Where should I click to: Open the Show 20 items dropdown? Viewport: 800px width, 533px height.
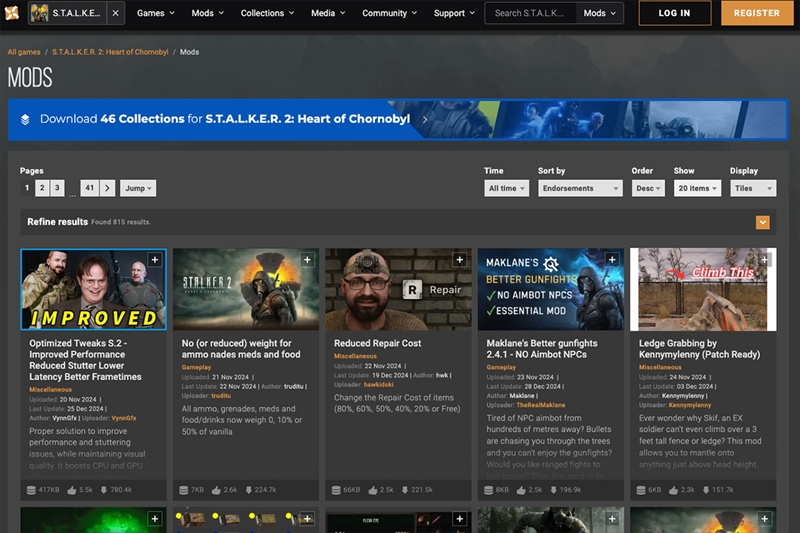coord(697,188)
